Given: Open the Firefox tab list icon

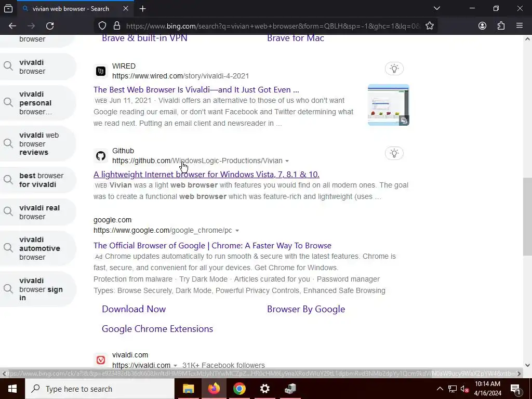Looking at the screenshot, I should click(x=8, y=9).
